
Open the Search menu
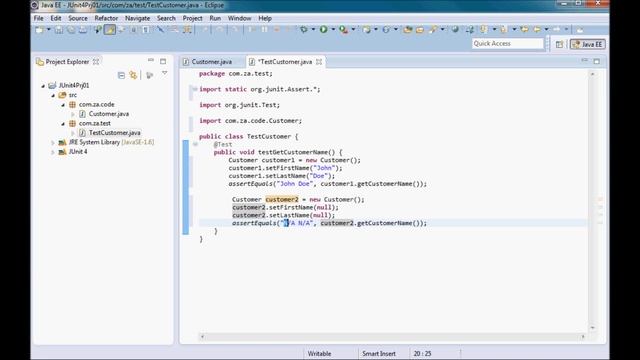click(x=166, y=18)
